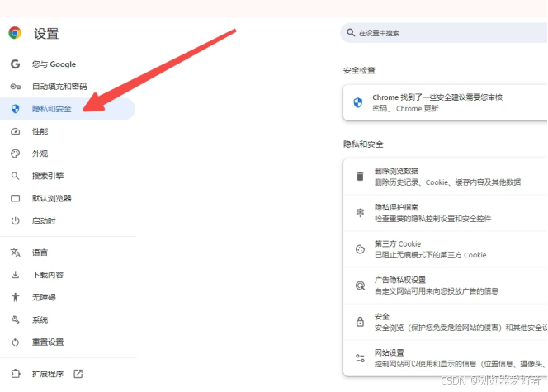
Task: Click the text 检查重要的隐私控制设置和安全控件
Action: point(432,219)
